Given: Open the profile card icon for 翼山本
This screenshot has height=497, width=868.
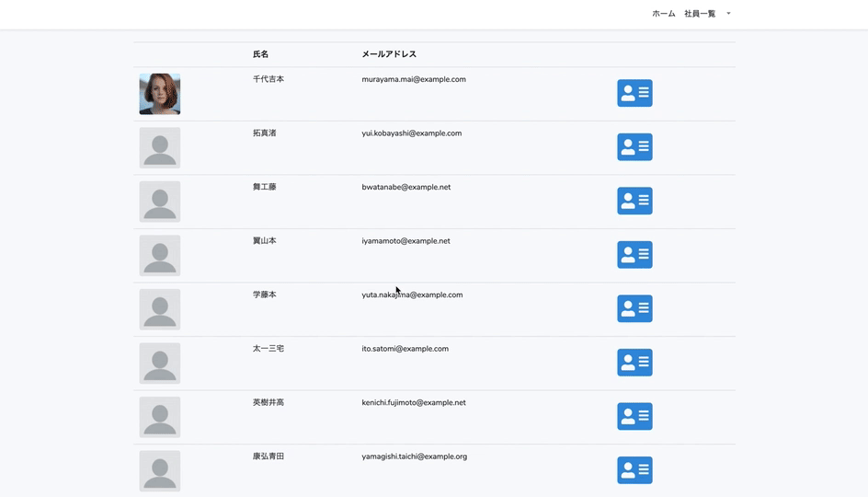Looking at the screenshot, I should pyautogui.click(x=634, y=255).
